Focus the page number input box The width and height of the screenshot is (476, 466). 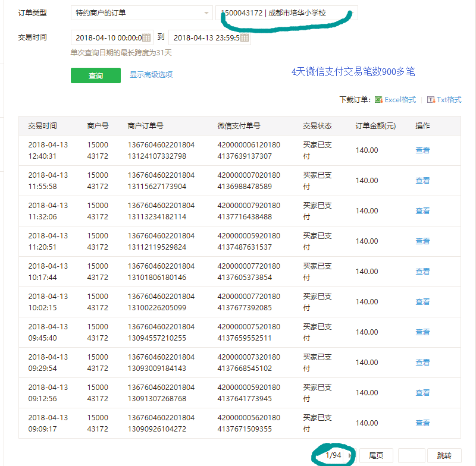tap(411, 455)
